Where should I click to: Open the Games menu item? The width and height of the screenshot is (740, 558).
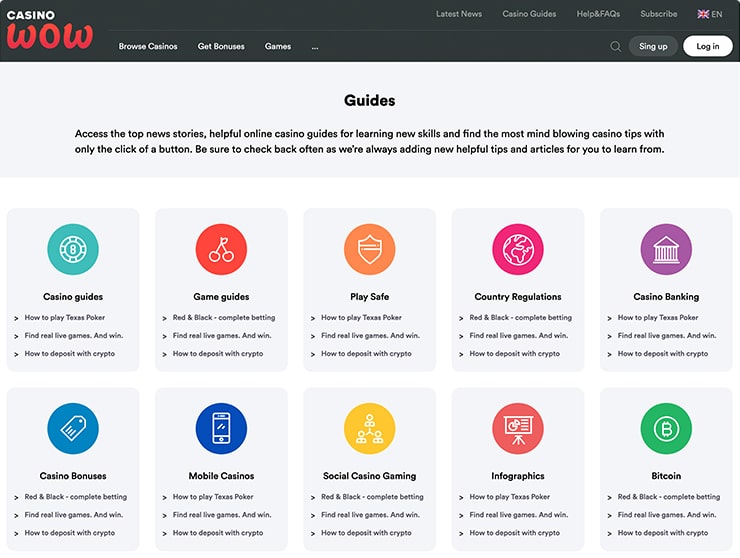pos(278,47)
